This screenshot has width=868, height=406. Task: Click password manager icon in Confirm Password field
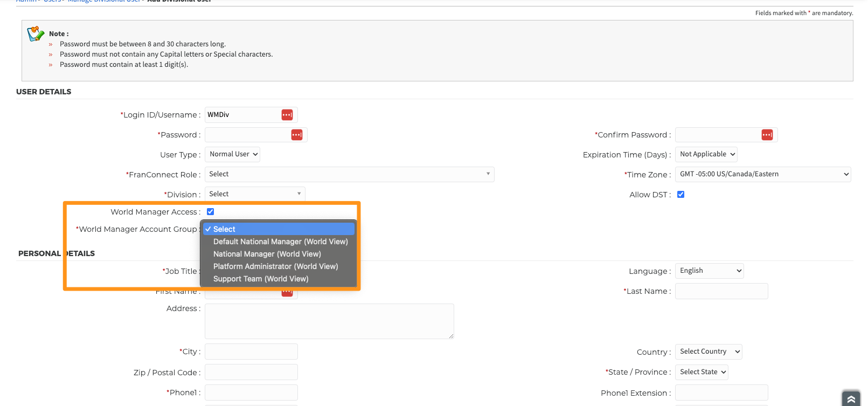click(x=767, y=135)
